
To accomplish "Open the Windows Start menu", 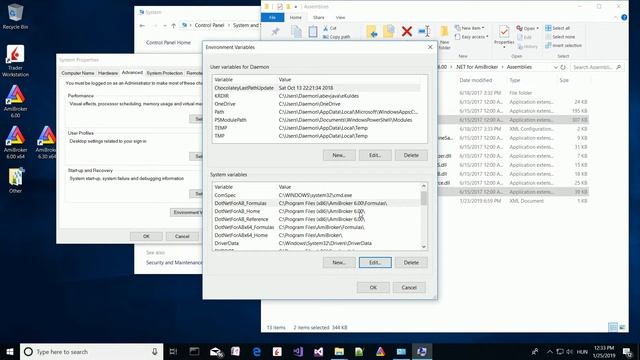I will [x=10, y=351].
